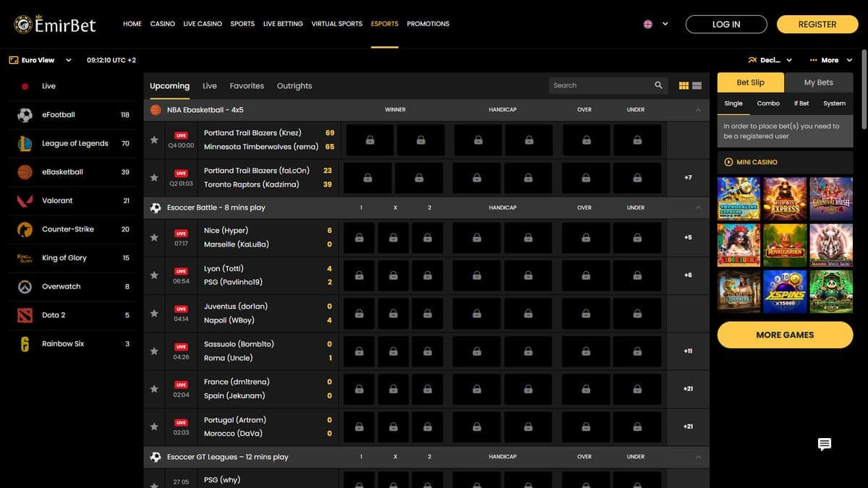
Task: Expand +21 markets for France vs Spain
Action: [688, 388]
